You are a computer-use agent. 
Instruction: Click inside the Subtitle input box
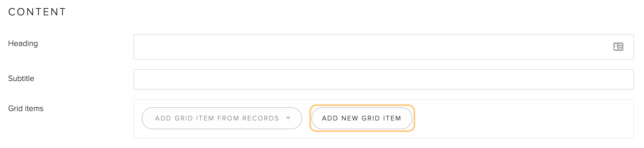point(383,79)
